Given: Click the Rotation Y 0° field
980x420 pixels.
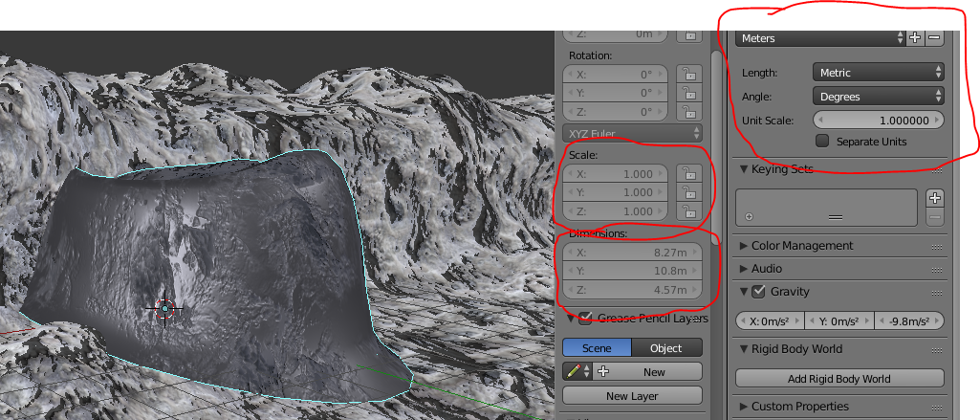Looking at the screenshot, I should (x=616, y=93).
